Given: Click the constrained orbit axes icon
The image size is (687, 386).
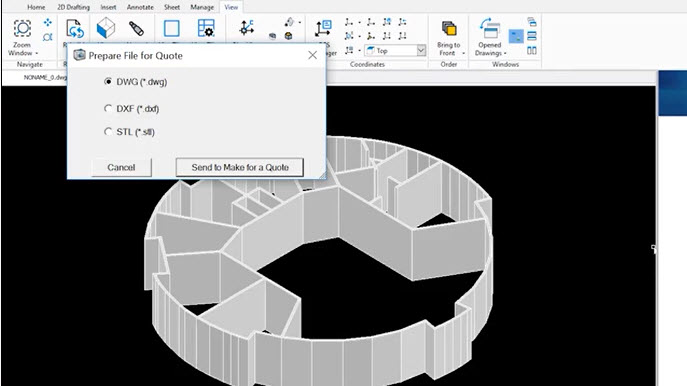Looking at the screenshot, I should click(247, 28).
